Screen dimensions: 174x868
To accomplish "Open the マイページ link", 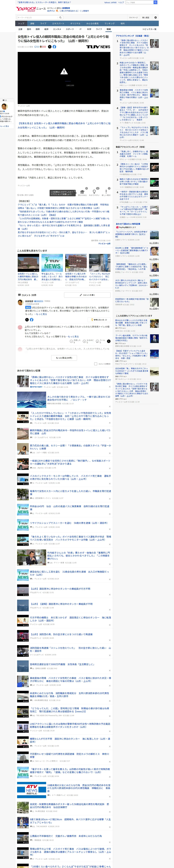I will (133, 18).
